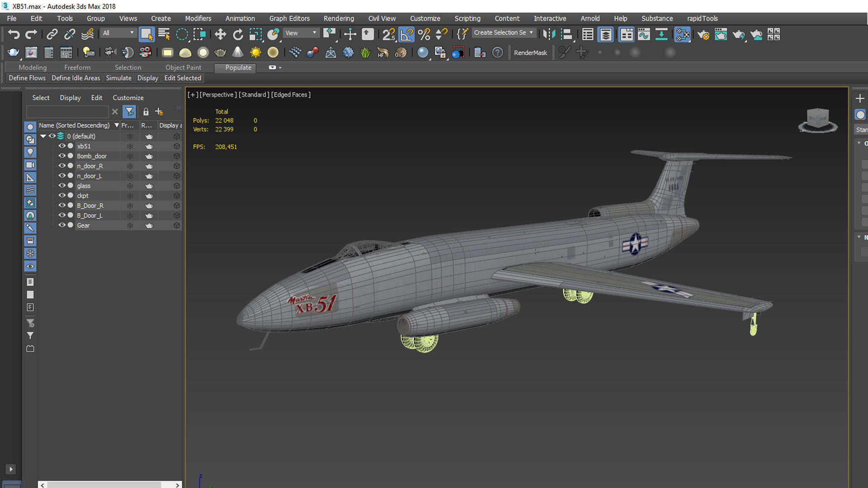Select the Link tool icon
The image size is (868, 488).
click(x=52, y=34)
